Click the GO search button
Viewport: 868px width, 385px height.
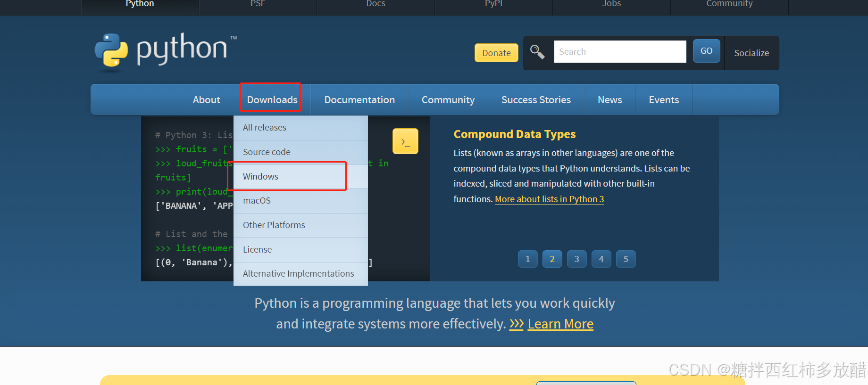click(706, 51)
